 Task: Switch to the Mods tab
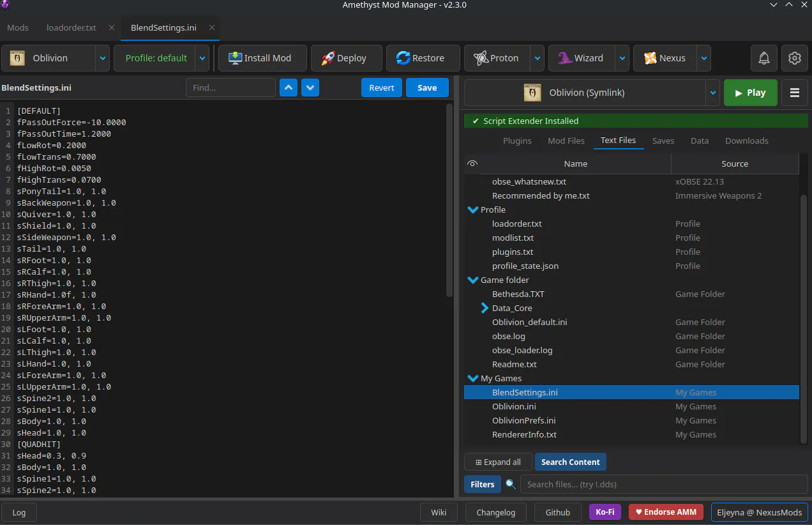18,28
